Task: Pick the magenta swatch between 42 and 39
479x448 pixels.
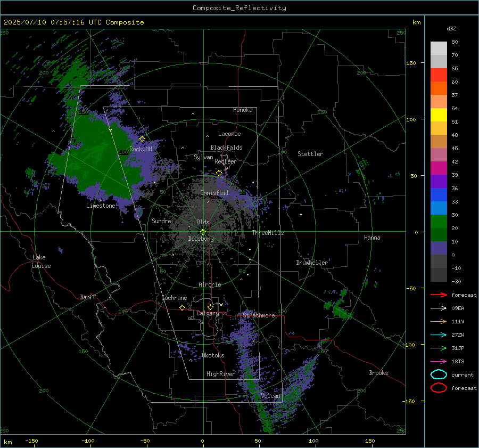Action: tap(439, 168)
